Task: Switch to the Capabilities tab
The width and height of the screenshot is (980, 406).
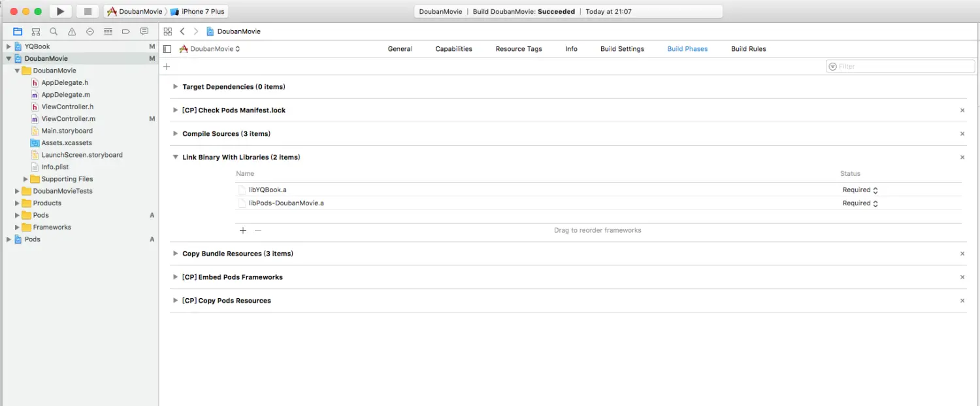Action: pos(453,49)
